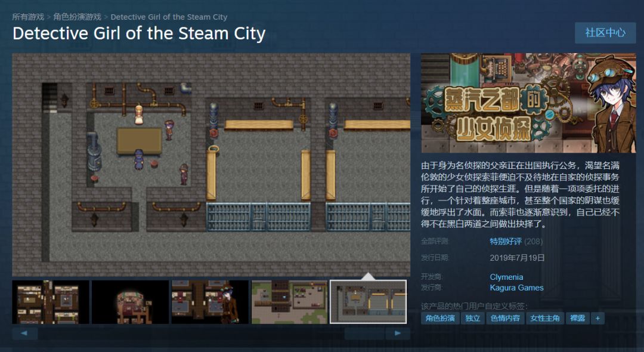Open developer Clymenia page
Viewport: 644px width, 352px height.
pos(506,277)
